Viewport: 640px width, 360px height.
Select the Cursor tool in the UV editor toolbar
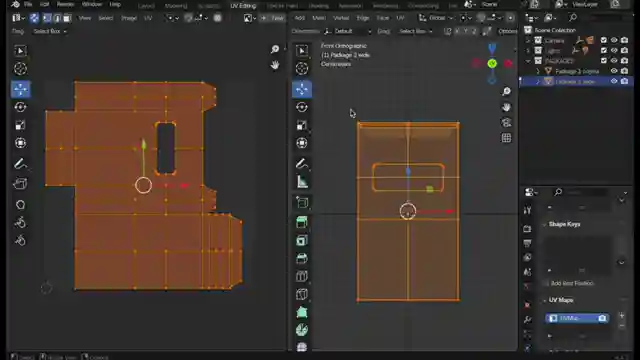(20, 69)
